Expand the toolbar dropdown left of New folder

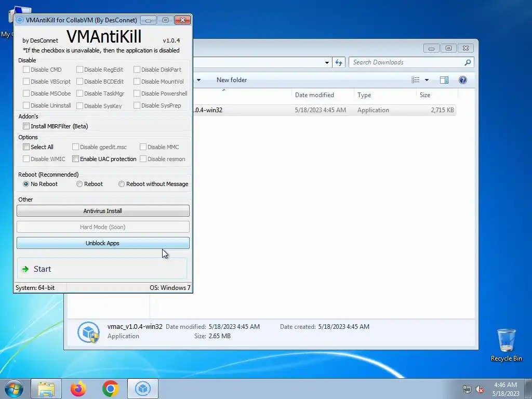pyautogui.click(x=199, y=80)
